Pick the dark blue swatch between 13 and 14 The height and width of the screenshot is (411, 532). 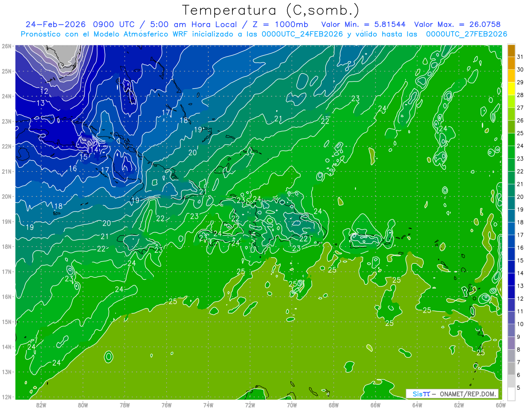(511, 279)
